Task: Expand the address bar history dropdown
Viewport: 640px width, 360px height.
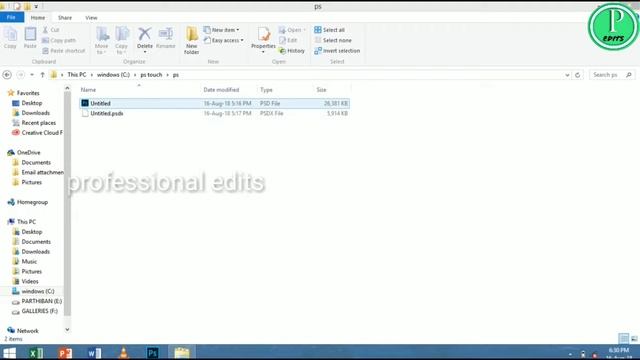Action: click(x=567, y=75)
